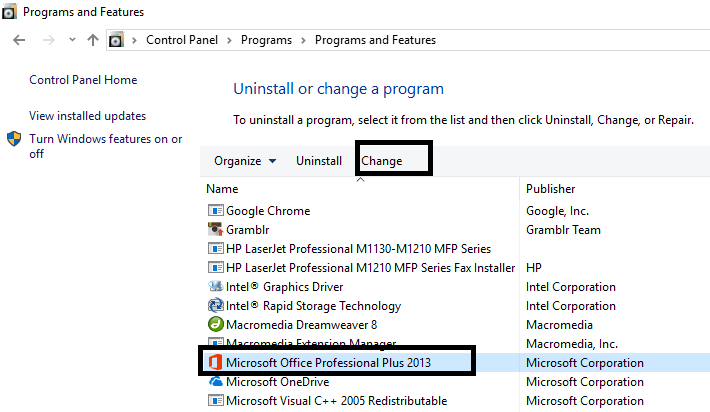Click the Microsoft Office Professional Plus icon
710x412 pixels.
coord(215,363)
